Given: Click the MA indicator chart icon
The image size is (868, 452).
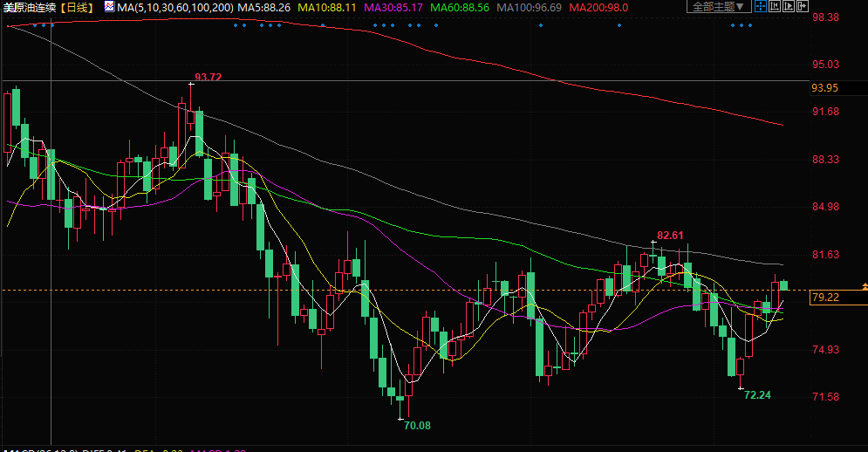Looking at the screenshot, I should (109, 7).
